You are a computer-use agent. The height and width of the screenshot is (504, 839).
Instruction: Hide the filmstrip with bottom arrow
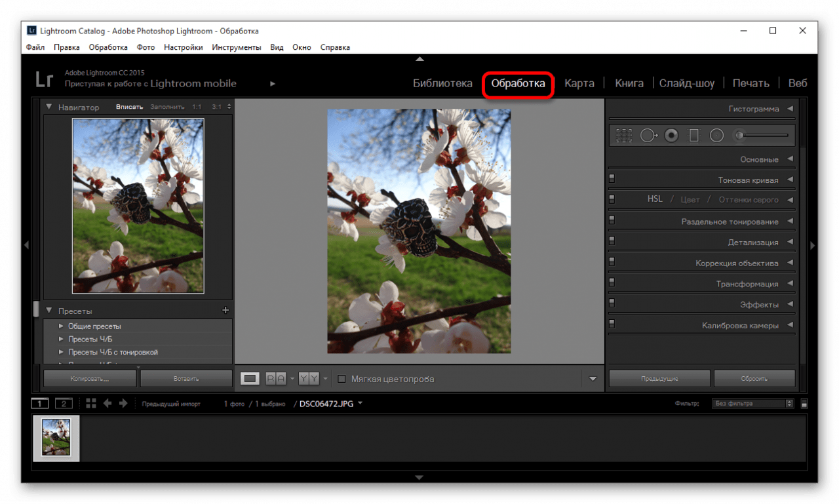click(x=419, y=477)
